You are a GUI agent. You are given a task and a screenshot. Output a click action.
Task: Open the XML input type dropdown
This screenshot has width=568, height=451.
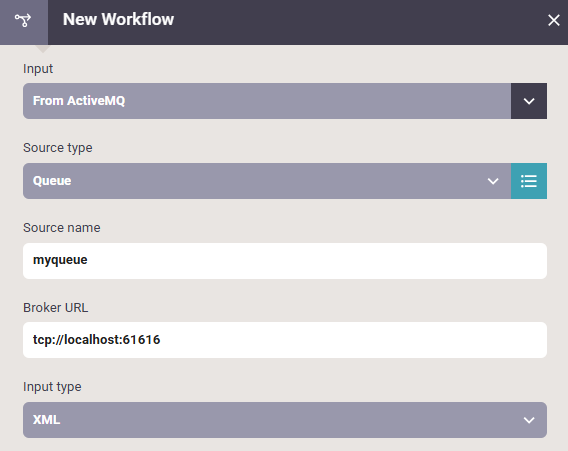285,420
